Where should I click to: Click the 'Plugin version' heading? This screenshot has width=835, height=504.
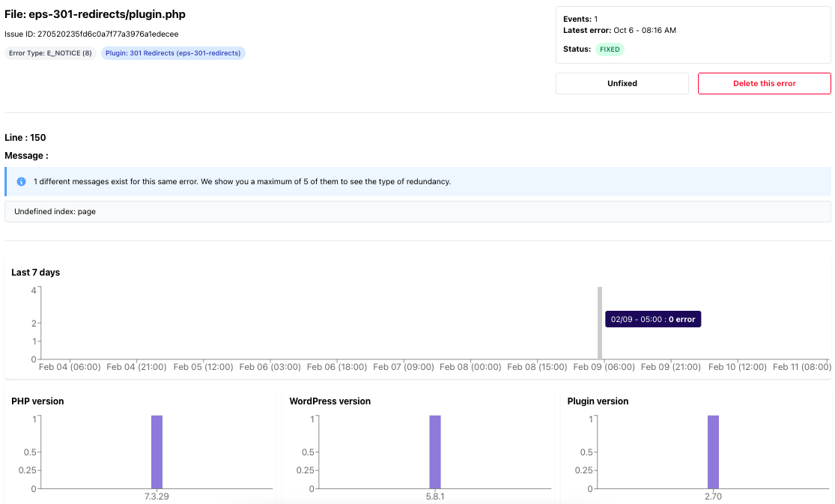pyautogui.click(x=598, y=401)
